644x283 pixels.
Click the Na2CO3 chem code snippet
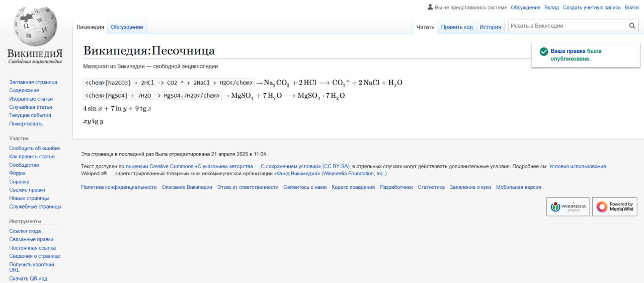(x=169, y=83)
